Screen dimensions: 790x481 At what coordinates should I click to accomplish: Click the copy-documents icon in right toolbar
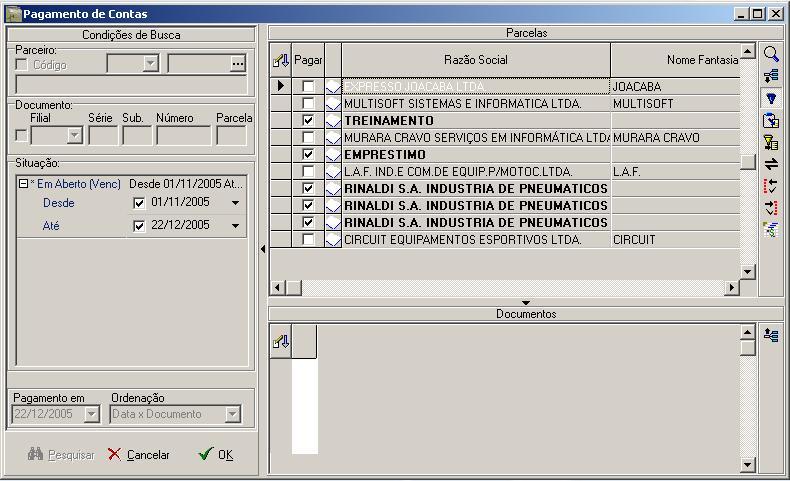click(x=771, y=120)
